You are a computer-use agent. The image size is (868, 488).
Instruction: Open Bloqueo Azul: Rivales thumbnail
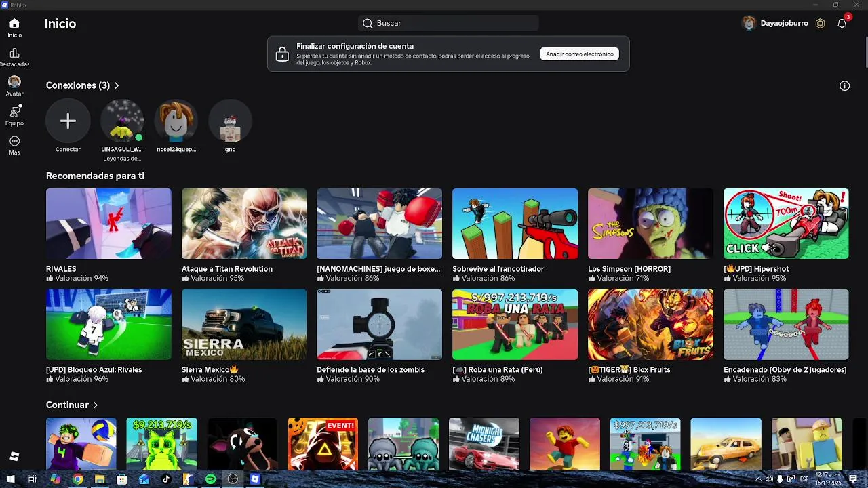click(x=108, y=325)
